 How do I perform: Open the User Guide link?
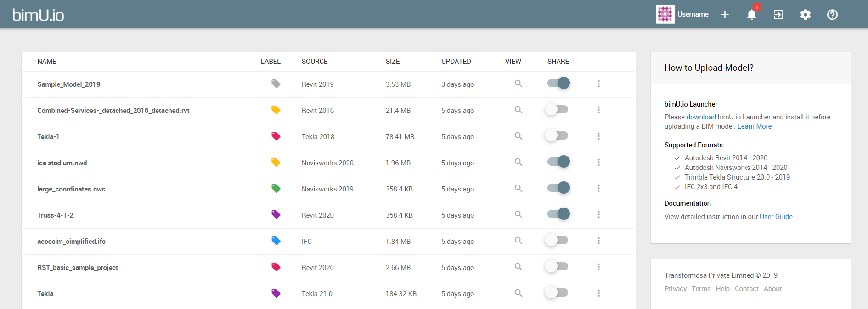point(776,217)
